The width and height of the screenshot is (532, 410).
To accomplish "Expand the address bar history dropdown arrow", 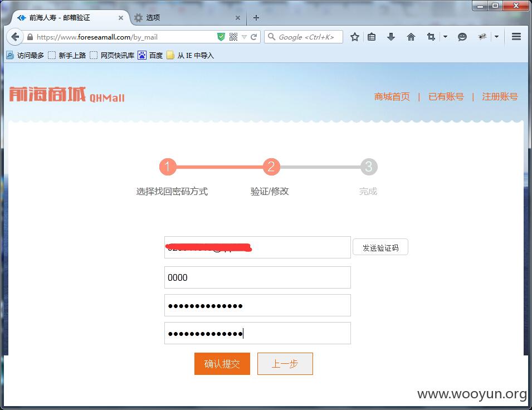I will click(x=244, y=37).
